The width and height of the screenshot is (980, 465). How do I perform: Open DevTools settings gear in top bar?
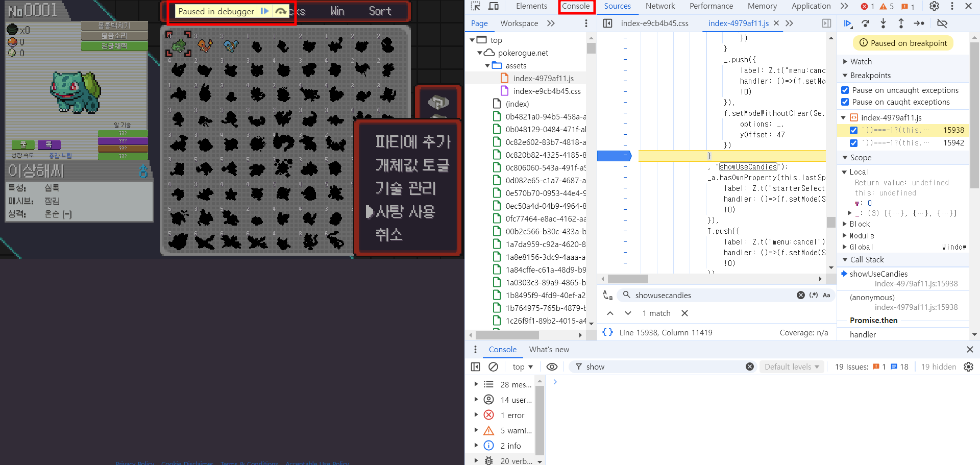[x=934, y=6]
